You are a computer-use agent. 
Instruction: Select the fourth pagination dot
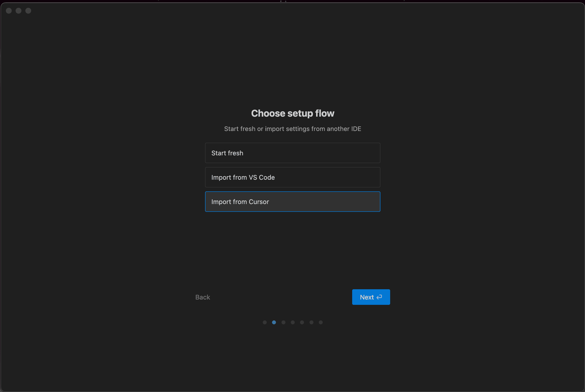(292, 322)
